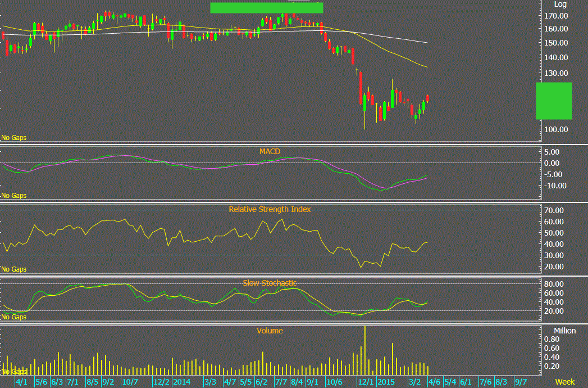Click the Million units label
The height and width of the screenshot is (388, 588).
coord(565,331)
